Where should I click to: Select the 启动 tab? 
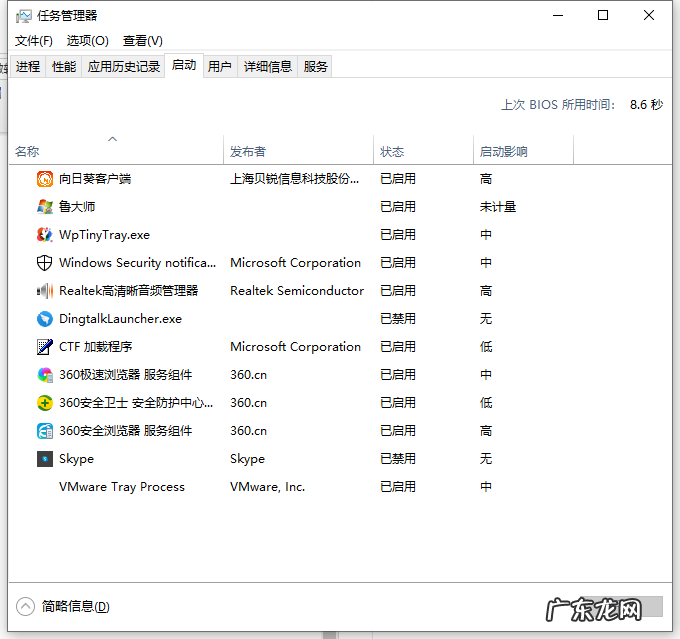(184, 66)
